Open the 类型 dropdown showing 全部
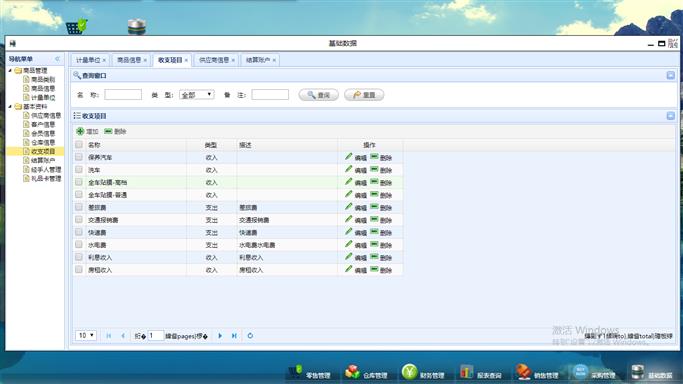The image size is (683, 384). point(196,94)
